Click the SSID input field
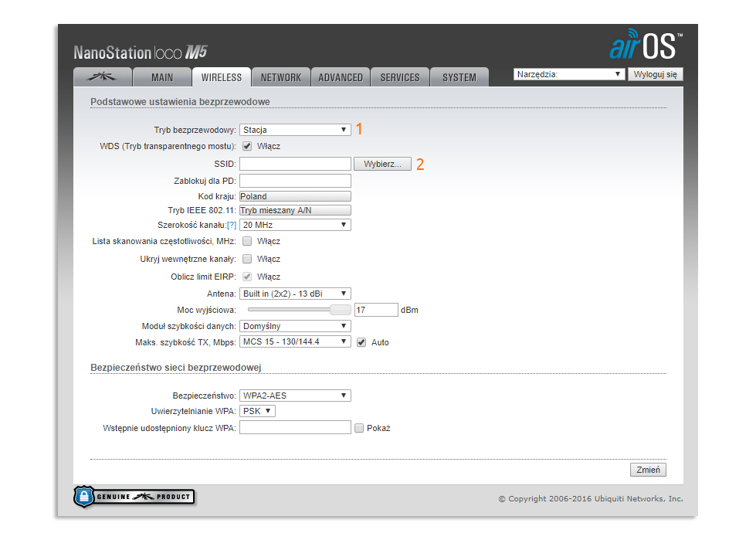Viewport: 756px width, 540px height. coord(295,164)
